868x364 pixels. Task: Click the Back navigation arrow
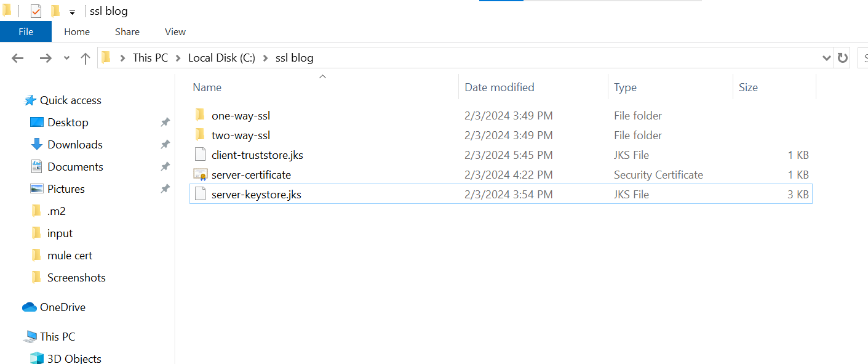coord(17,58)
